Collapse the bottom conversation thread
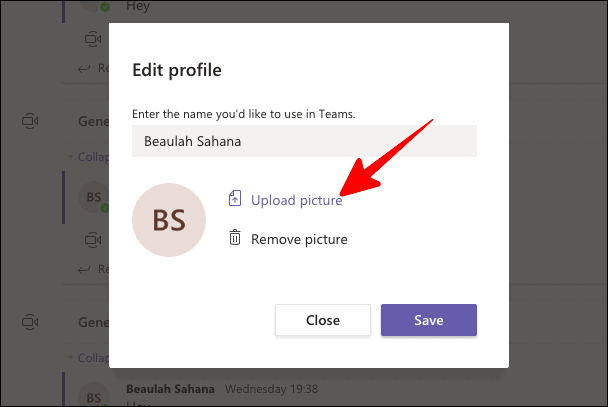Viewport: 608px width, 407px height. [x=88, y=358]
